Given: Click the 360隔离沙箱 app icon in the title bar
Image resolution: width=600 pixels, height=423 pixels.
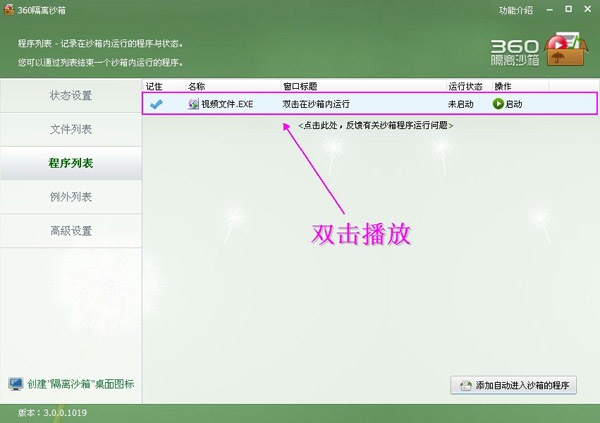Looking at the screenshot, I should click(x=9, y=10).
